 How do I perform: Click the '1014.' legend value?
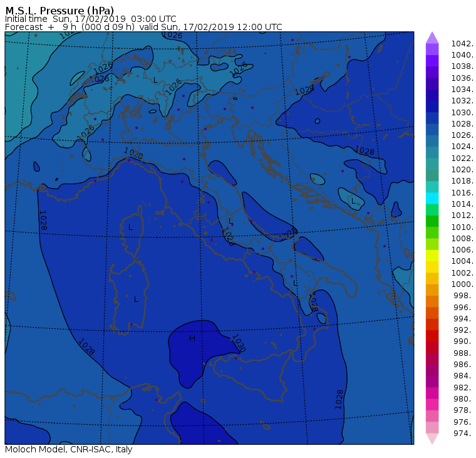462,204
